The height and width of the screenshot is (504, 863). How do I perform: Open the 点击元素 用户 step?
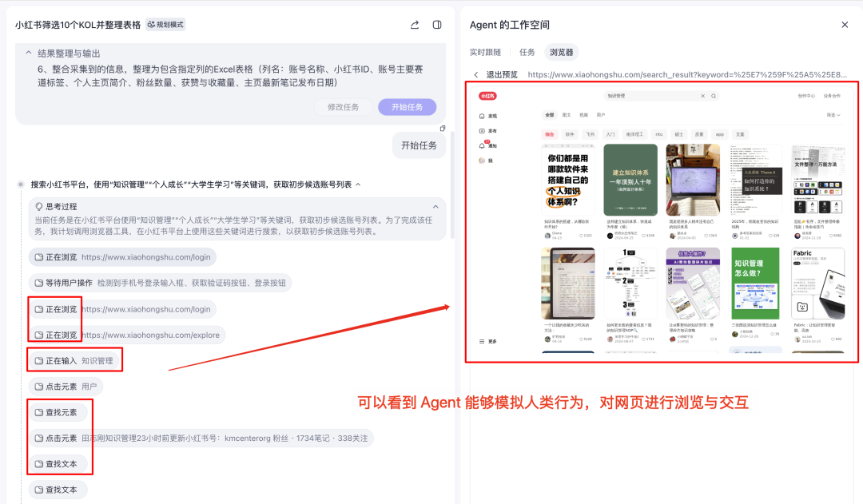[66, 387]
